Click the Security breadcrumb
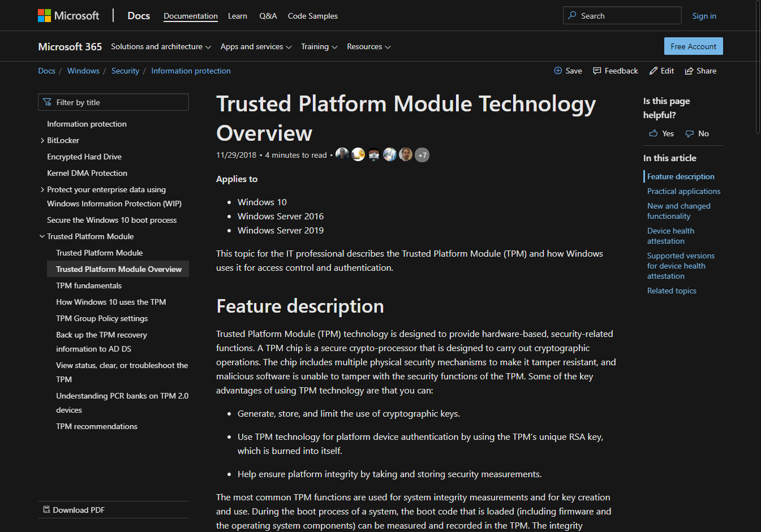Viewport: 761px width, 532px height. (x=125, y=71)
